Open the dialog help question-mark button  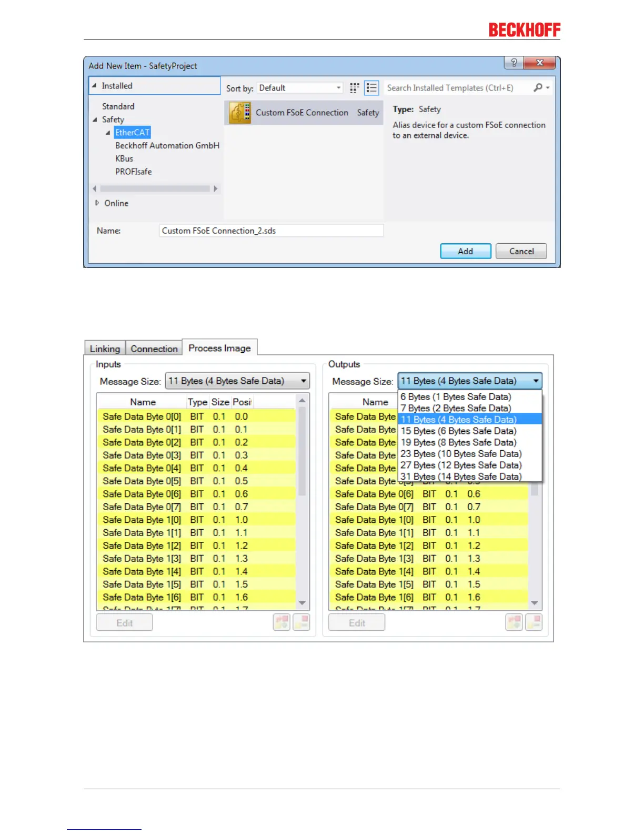[x=514, y=63]
